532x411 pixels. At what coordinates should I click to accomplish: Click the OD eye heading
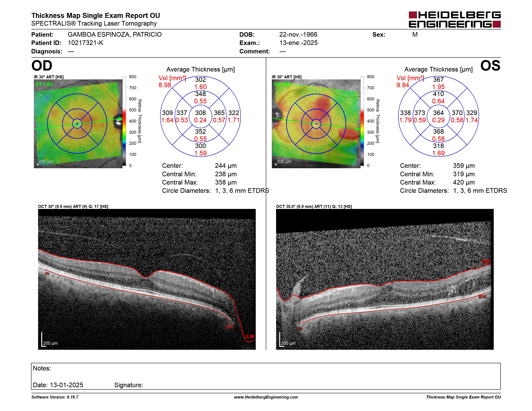[42, 65]
